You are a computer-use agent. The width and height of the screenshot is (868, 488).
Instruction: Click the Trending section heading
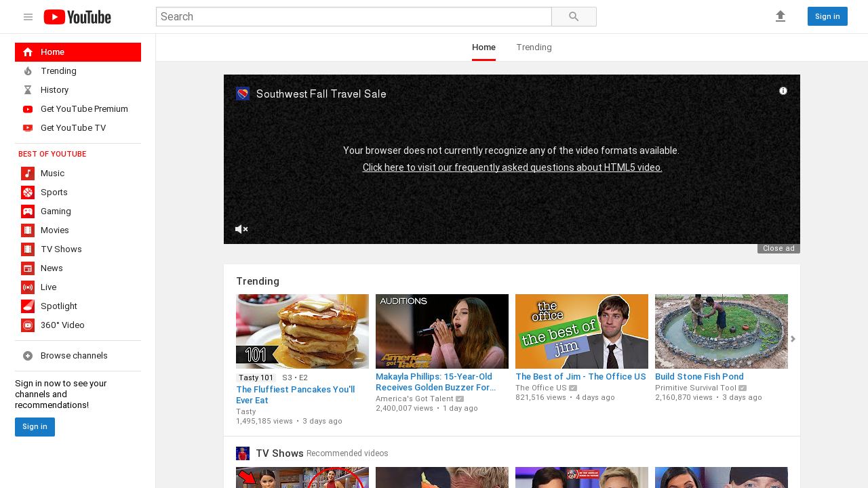(x=258, y=281)
